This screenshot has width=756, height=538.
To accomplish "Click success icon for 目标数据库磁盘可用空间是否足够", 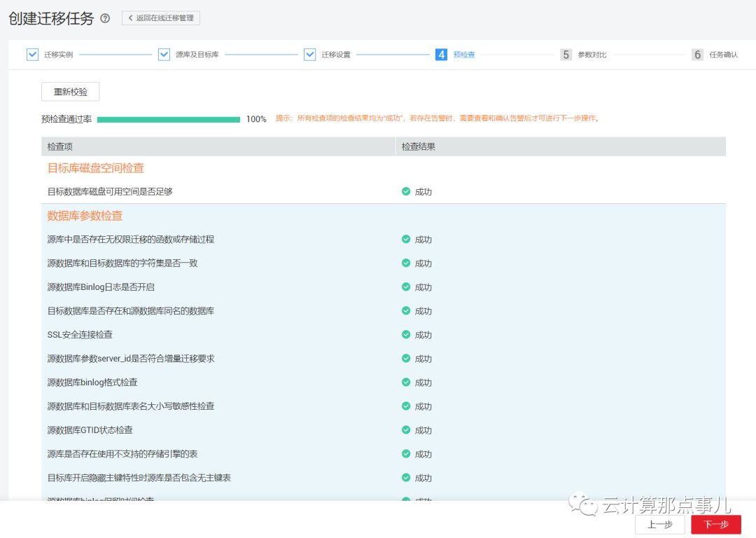I will click(406, 191).
